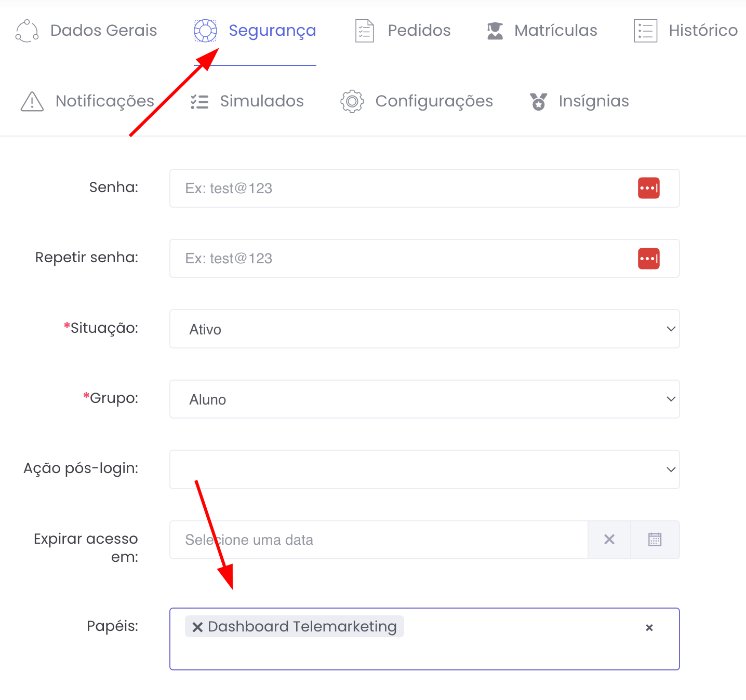Click the Pedidos document icon
This screenshot has width=746, height=700.
[x=364, y=31]
